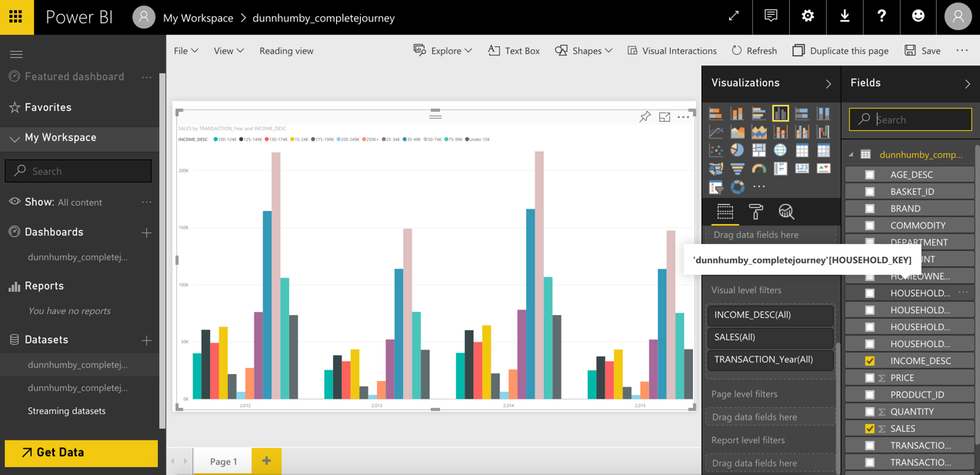The width and height of the screenshot is (980, 475).
Task: Open the Explore dropdown
Action: pyautogui.click(x=442, y=51)
